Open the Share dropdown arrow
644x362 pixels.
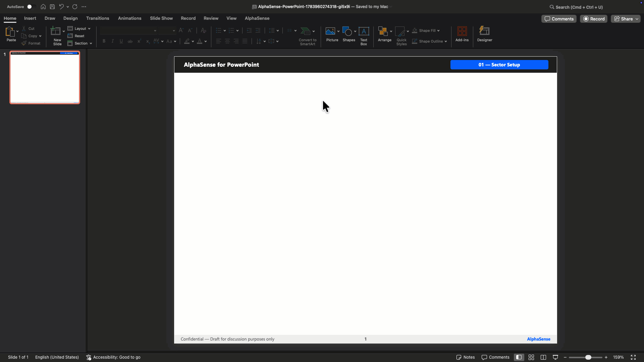tap(637, 19)
